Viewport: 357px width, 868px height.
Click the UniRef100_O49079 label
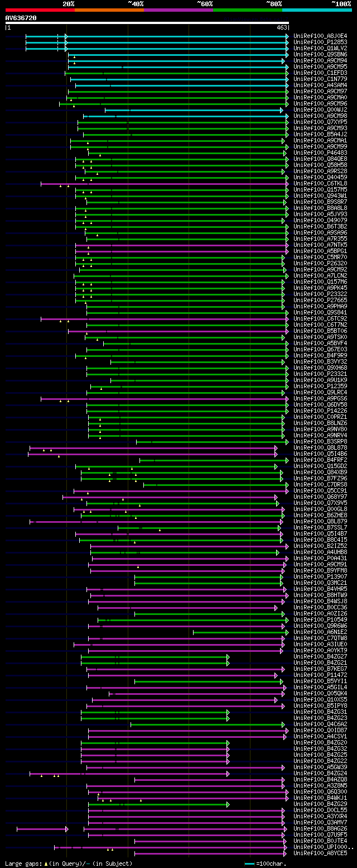pyautogui.click(x=320, y=220)
